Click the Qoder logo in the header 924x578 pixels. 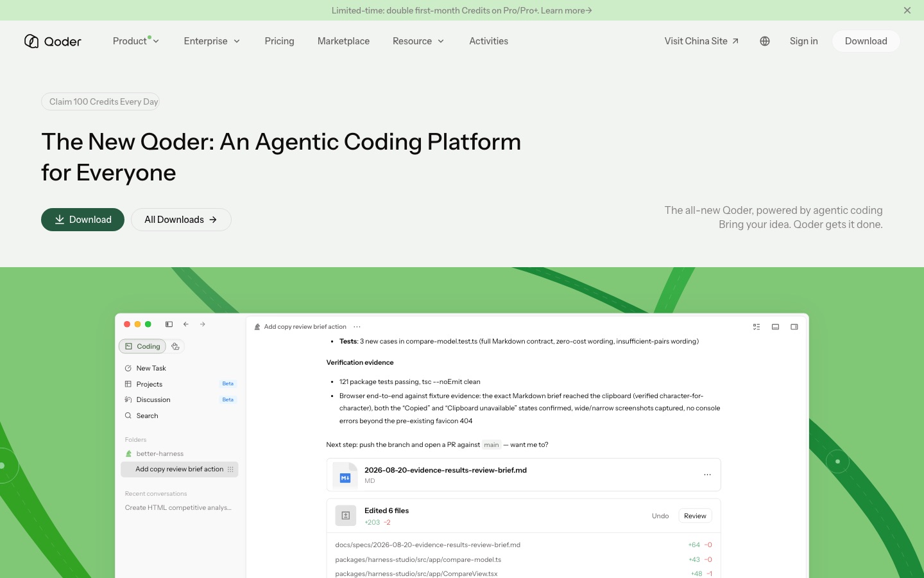[x=53, y=41]
